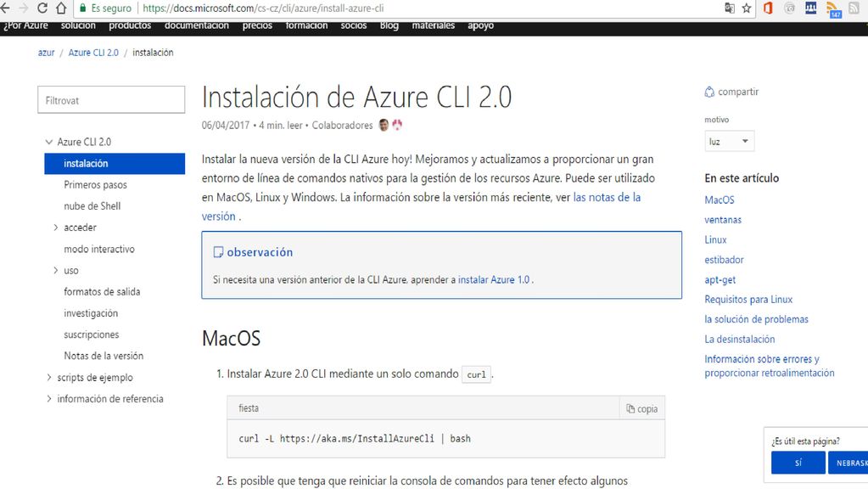The width and height of the screenshot is (868, 489).
Task: Jump to Linux article section
Action: point(715,239)
